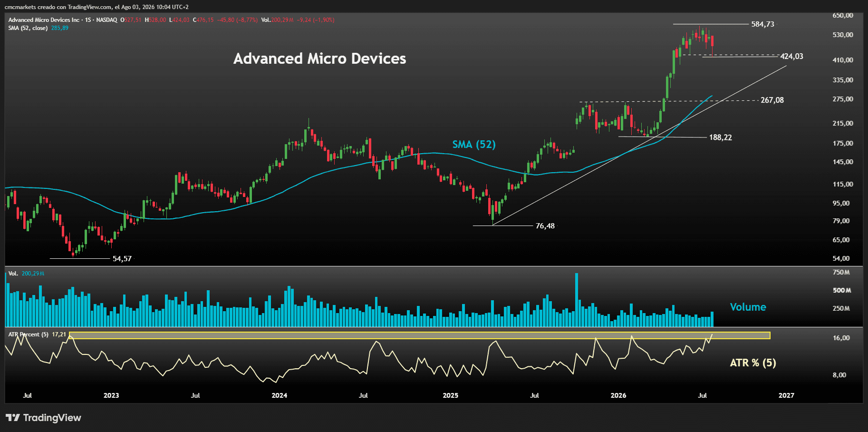Click the "Vol. 200,29M" volume pane legend
Viewport: 868px width, 432px height.
[x=26, y=274]
